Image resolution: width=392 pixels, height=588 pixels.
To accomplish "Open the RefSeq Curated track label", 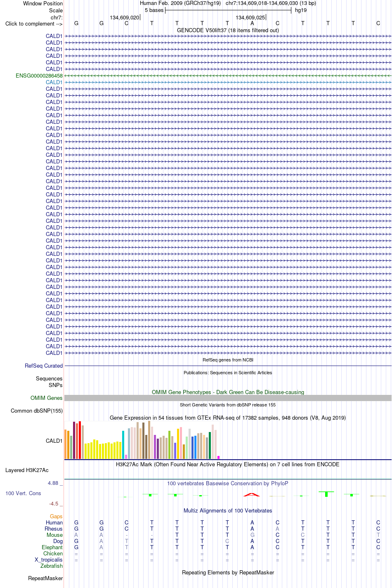I will click(44, 366).
